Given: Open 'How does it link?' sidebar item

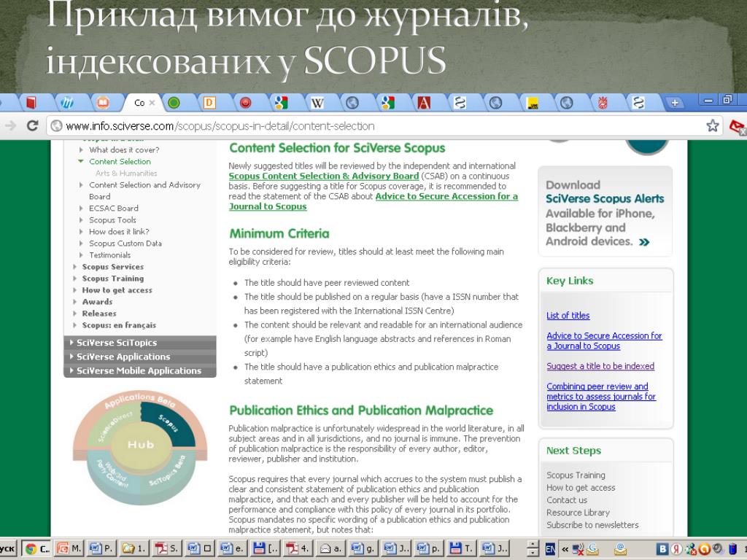Looking at the screenshot, I should (x=119, y=231).
